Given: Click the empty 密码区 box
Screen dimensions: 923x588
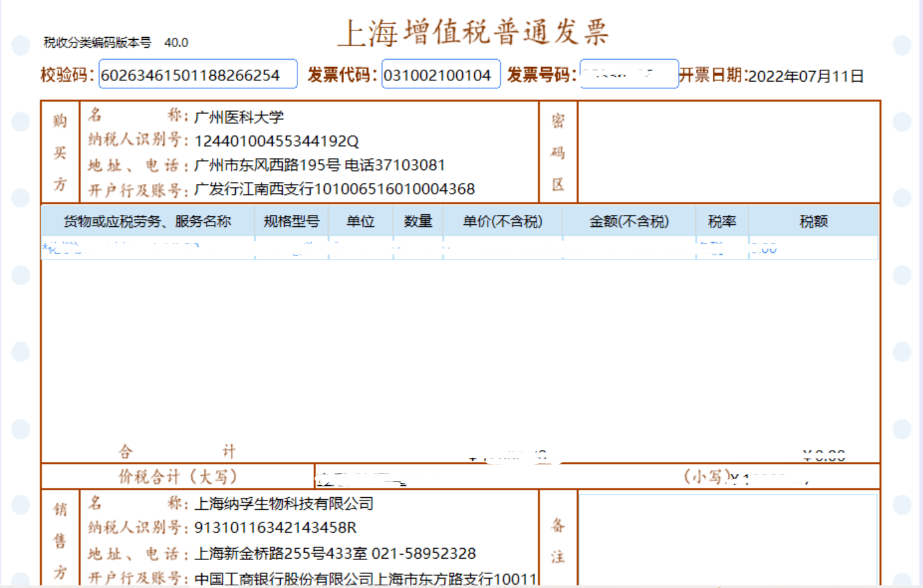Looking at the screenshot, I should click(x=728, y=152).
